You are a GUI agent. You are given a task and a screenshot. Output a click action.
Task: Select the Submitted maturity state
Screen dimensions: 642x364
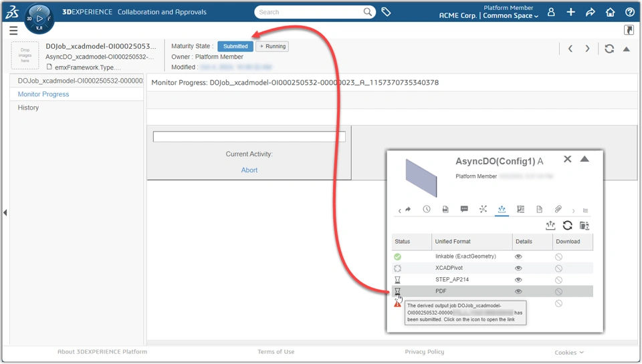click(x=235, y=46)
